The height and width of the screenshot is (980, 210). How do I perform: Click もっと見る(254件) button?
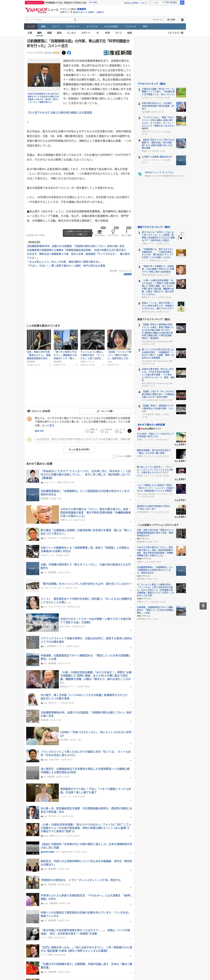(x=79, y=449)
